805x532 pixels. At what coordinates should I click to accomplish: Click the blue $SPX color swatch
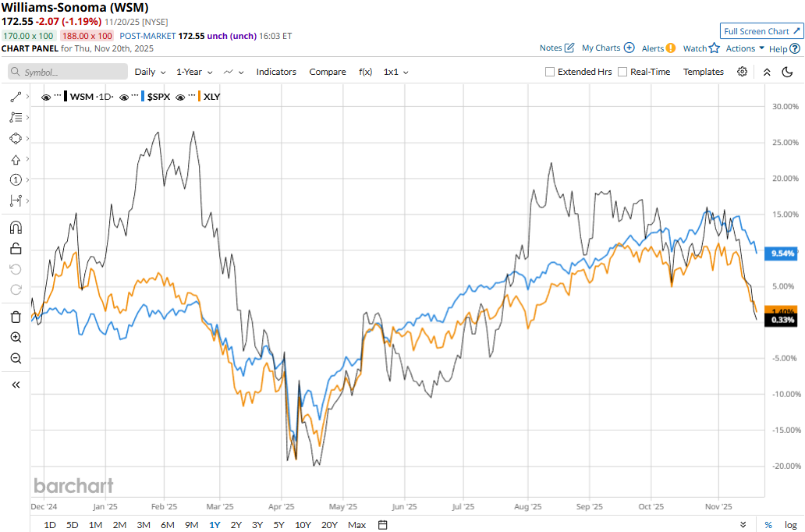pyautogui.click(x=144, y=96)
